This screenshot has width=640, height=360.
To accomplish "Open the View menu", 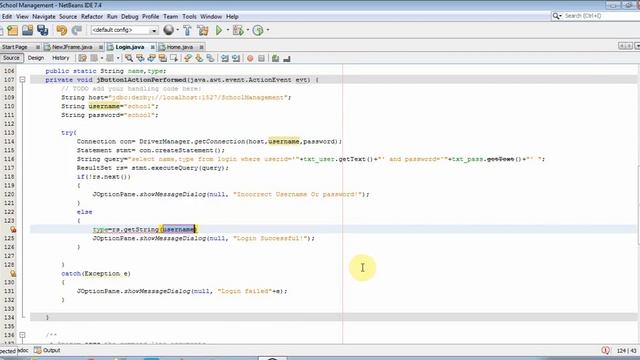I will pyautogui.click(x=22, y=17).
